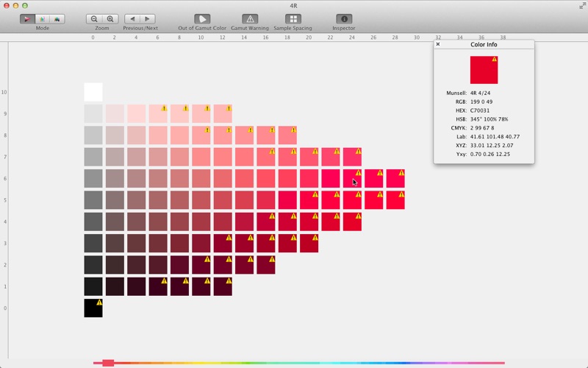
Task: Pick the value 8 chroma 10 swatch
Action: click(x=201, y=135)
